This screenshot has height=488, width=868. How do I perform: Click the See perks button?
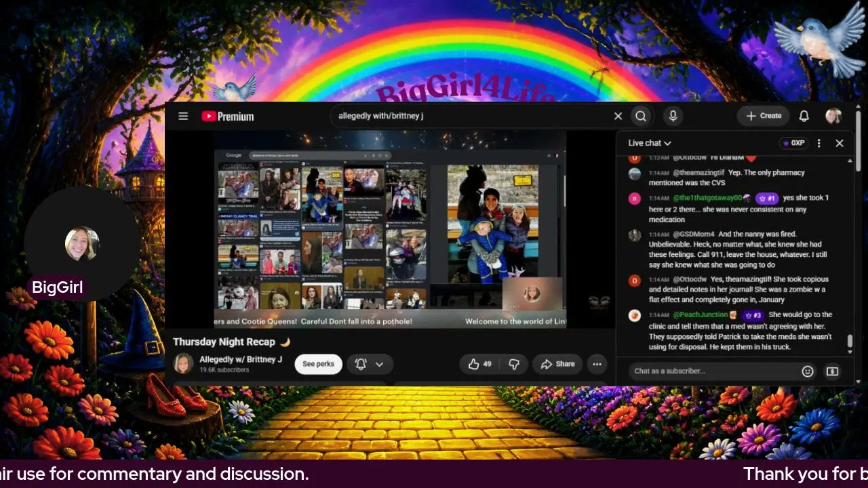tap(318, 364)
